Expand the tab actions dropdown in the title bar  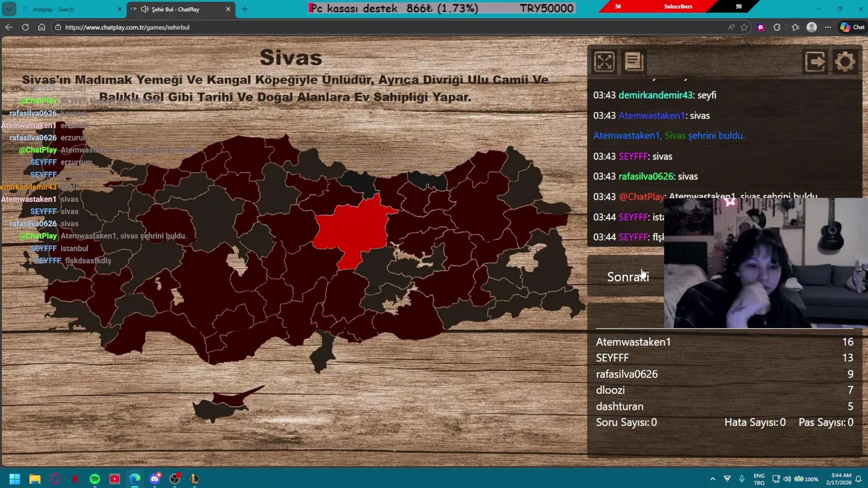click(9, 9)
